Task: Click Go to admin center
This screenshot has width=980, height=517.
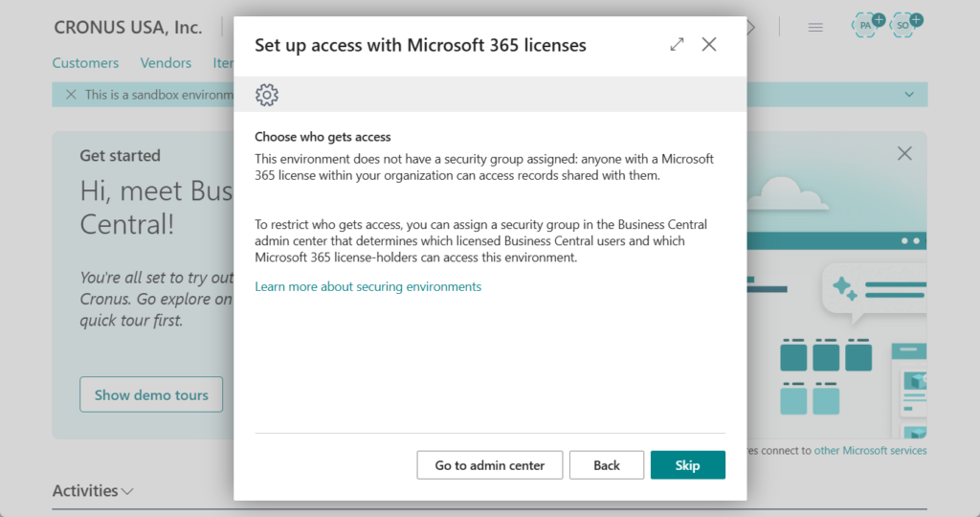Action: click(x=490, y=465)
